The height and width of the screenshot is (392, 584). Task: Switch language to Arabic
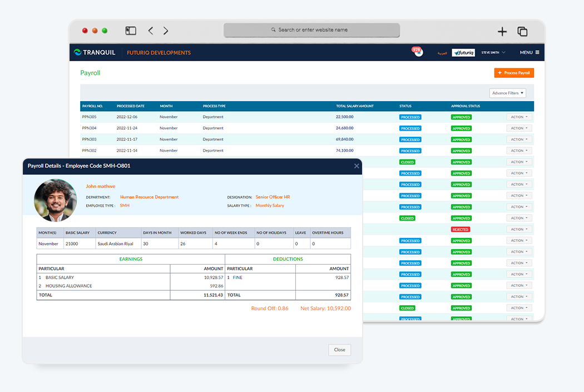coord(442,53)
